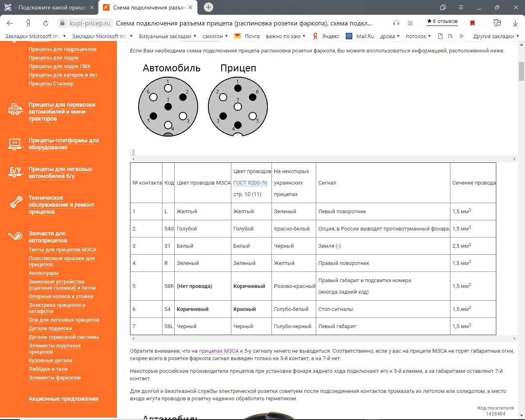Click the tab manager icon in title bar
This screenshot has height=420, width=525.
pyautogui.click(x=443, y=7)
